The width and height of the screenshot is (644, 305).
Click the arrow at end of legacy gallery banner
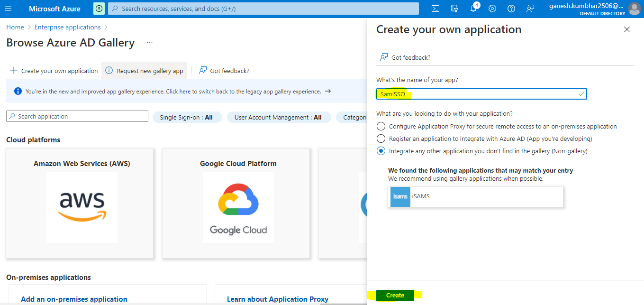(x=328, y=91)
